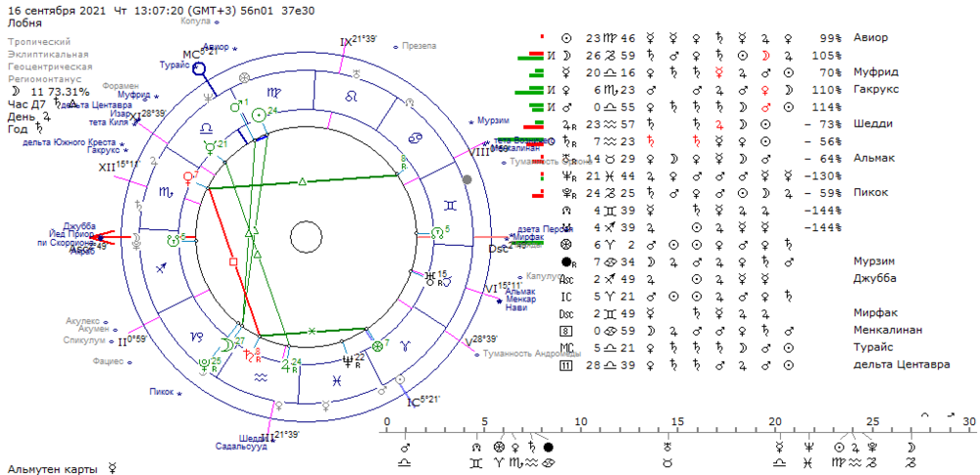Click the Black Moon glyph in Мурзим row

567,261
